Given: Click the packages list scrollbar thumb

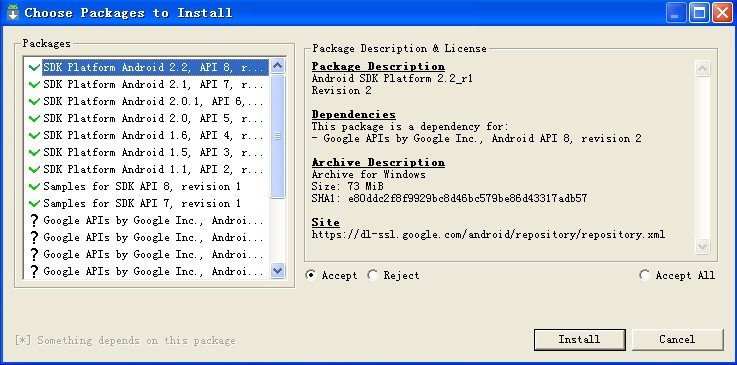Looking at the screenshot, I should pyautogui.click(x=278, y=136).
